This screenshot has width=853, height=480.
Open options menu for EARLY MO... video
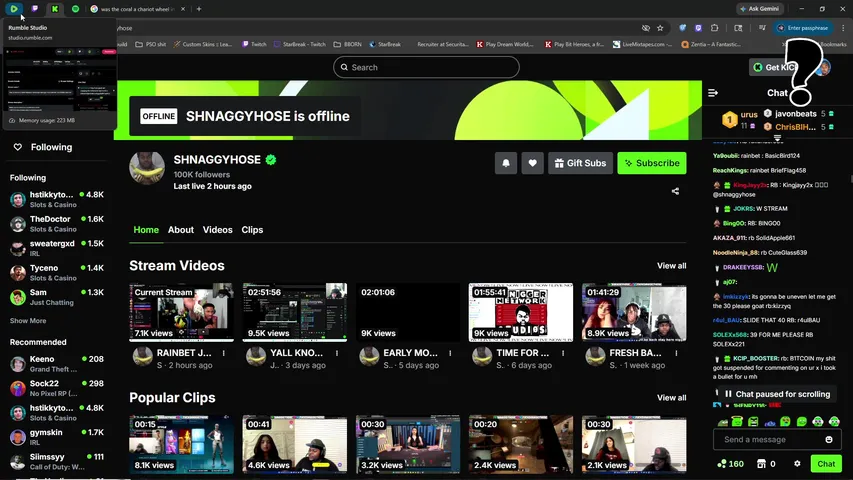tap(450, 353)
